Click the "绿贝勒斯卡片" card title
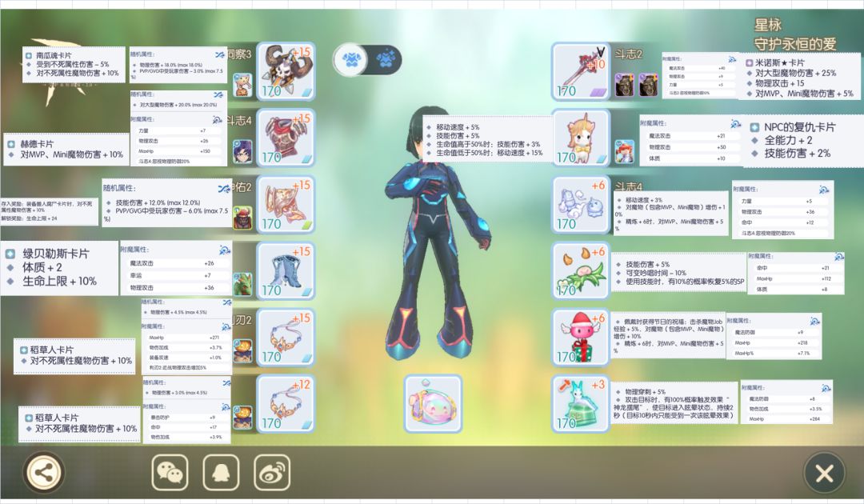The height and width of the screenshot is (504, 864). point(56,254)
